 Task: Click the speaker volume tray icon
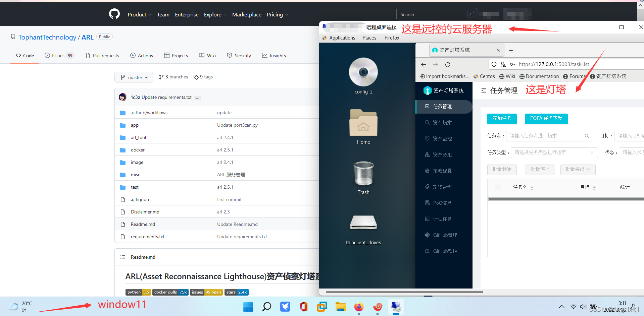tap(583, 307)
